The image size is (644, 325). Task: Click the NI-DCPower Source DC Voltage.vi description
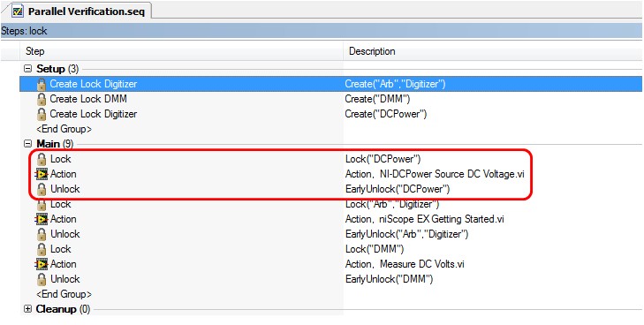click(x=435, y=174)
